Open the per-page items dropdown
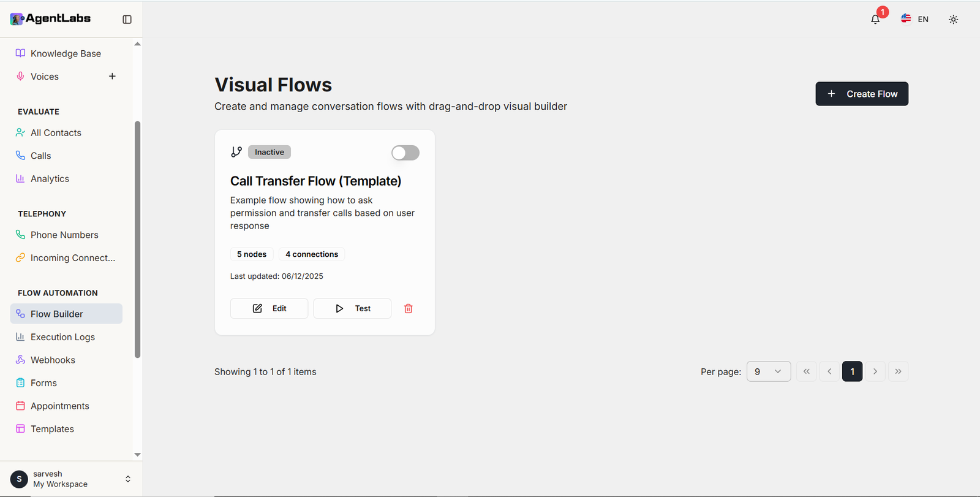 (x=768, y=371)
